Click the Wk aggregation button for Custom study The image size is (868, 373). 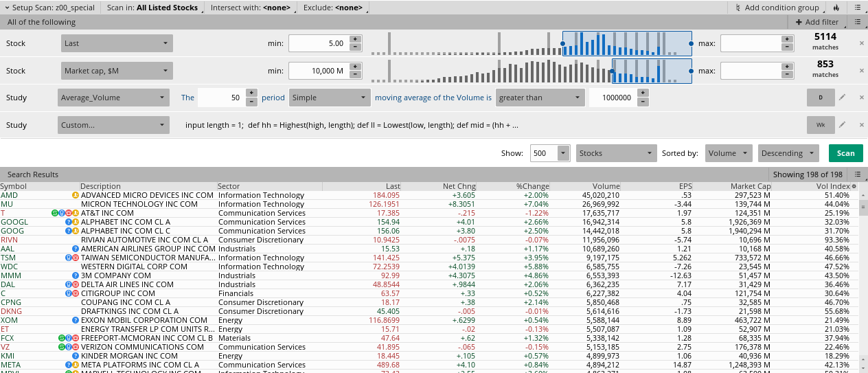tap(821, 125)
